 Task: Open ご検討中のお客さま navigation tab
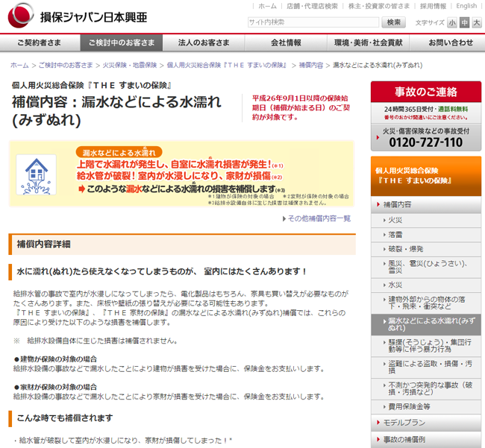point(122,42)
